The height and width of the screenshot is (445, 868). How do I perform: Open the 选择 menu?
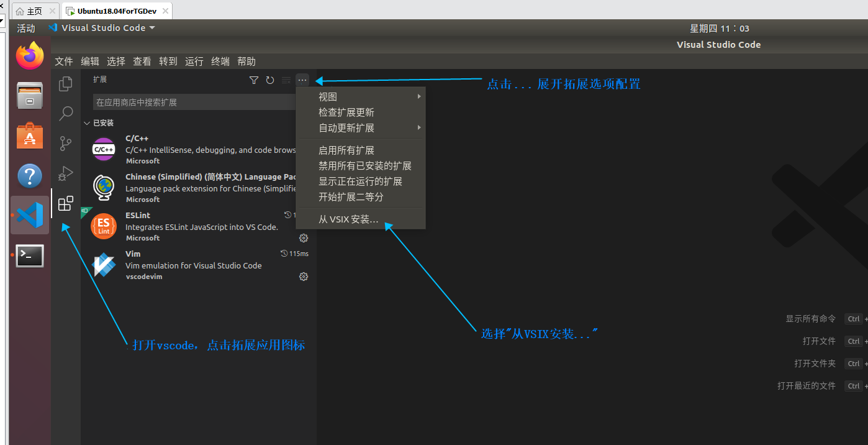(x=116, y=62)
